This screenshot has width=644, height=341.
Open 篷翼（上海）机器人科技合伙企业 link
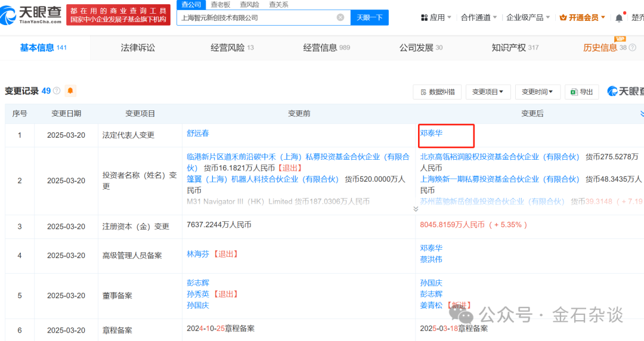point(262,179)
